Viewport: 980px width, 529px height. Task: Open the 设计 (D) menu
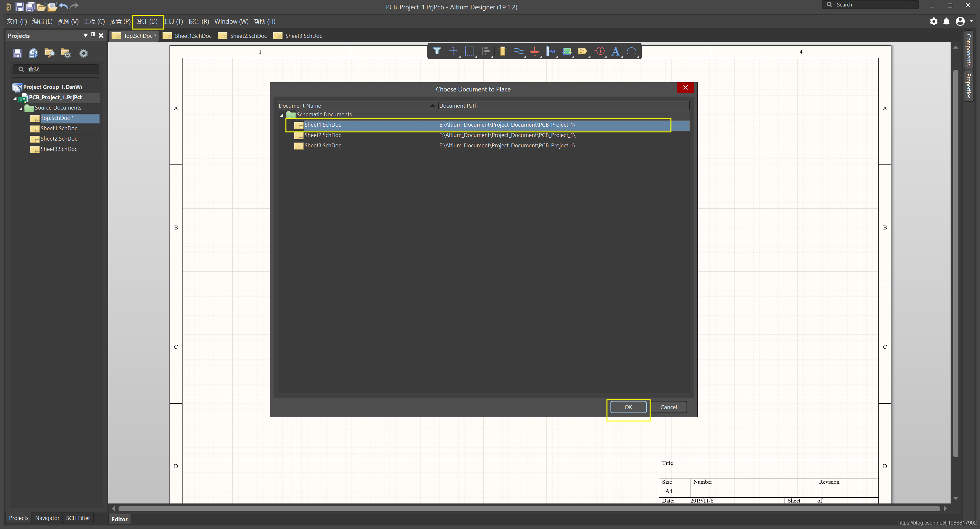coord(147,22)
